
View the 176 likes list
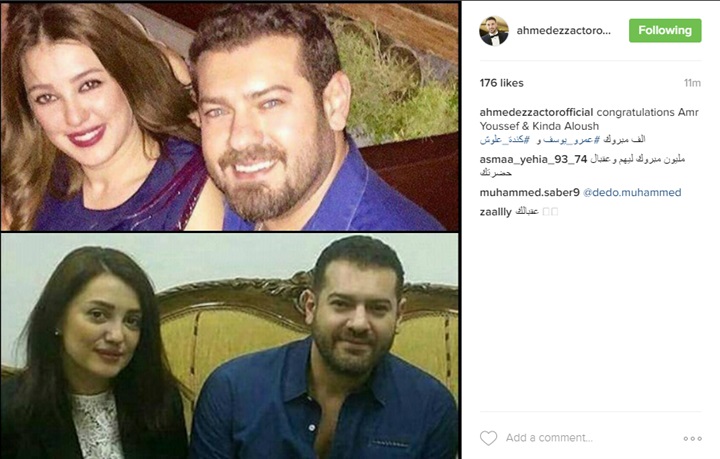(x=501, y=83)
